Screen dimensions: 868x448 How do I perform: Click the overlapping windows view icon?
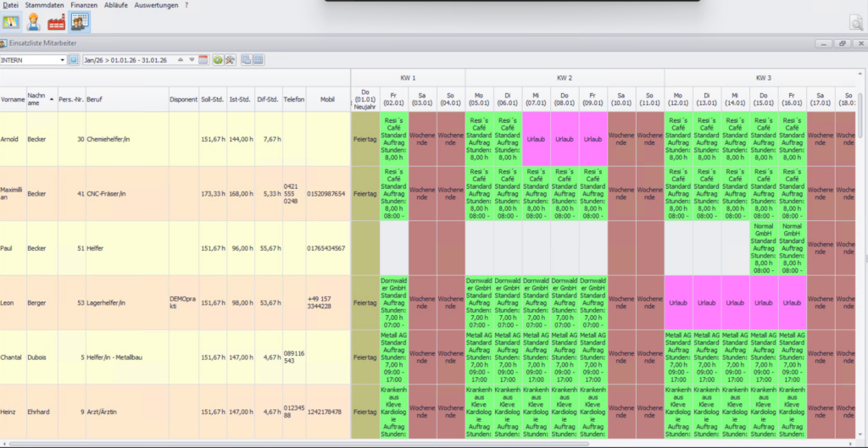[x=246, y=60]
